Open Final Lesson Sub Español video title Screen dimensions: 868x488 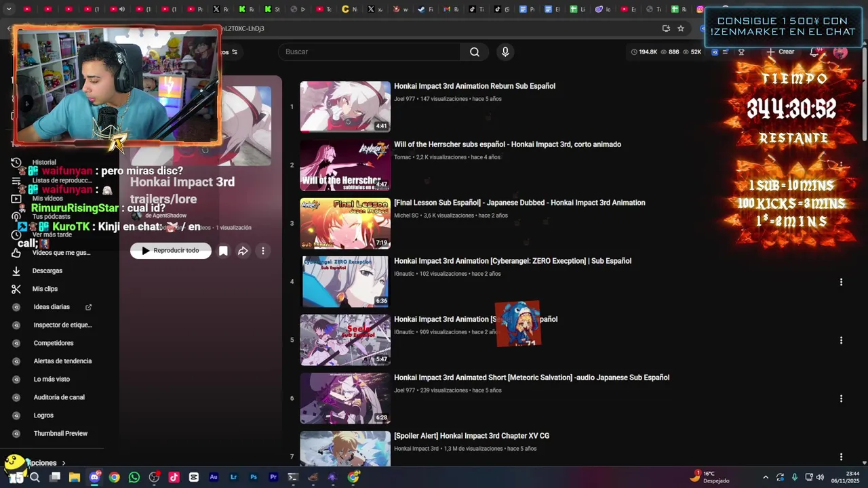(519, 203)
